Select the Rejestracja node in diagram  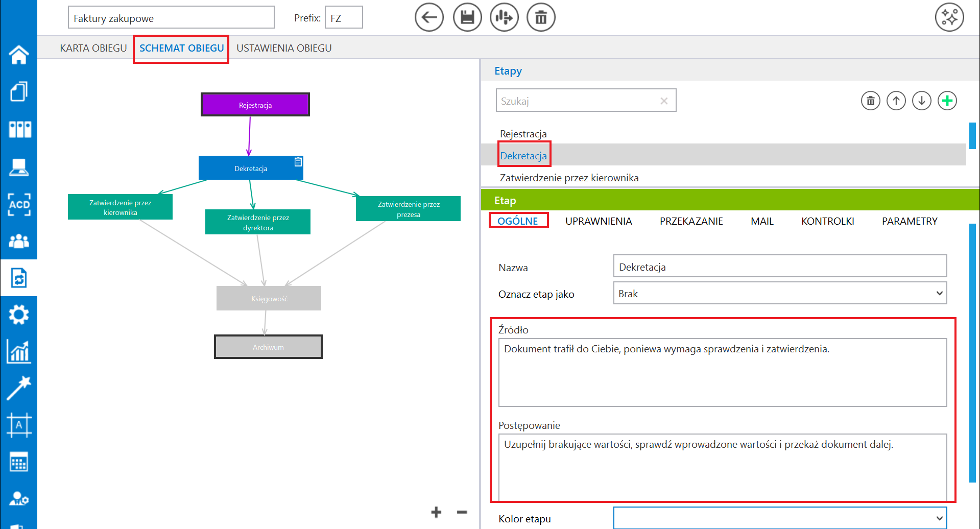[x=255, y=105]
